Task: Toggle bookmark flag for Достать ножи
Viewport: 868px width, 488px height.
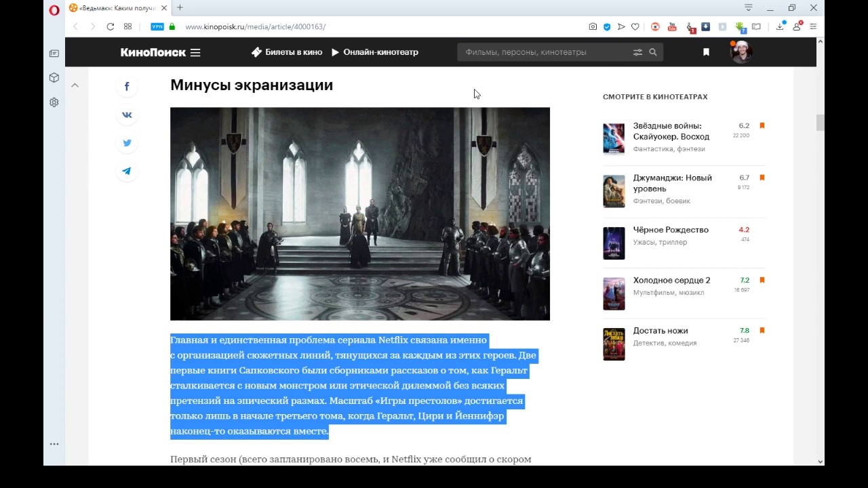Action: pos(762,331)
